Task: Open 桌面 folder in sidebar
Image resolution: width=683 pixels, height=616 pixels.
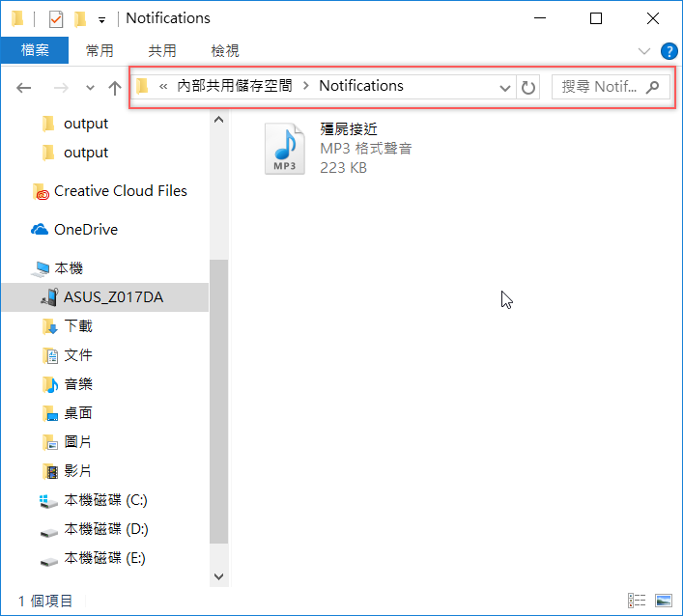Action: pyautogui.click(x=78, y=412)
